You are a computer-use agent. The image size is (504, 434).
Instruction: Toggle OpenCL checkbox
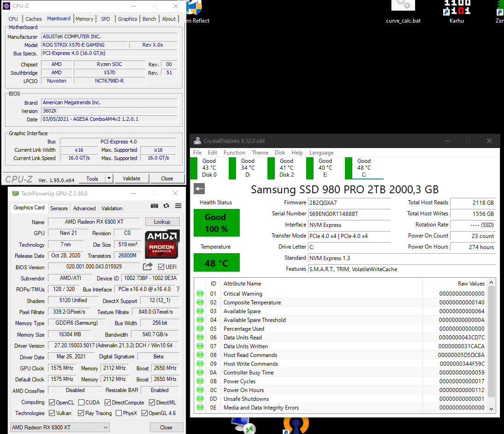(x=52, y=403)
